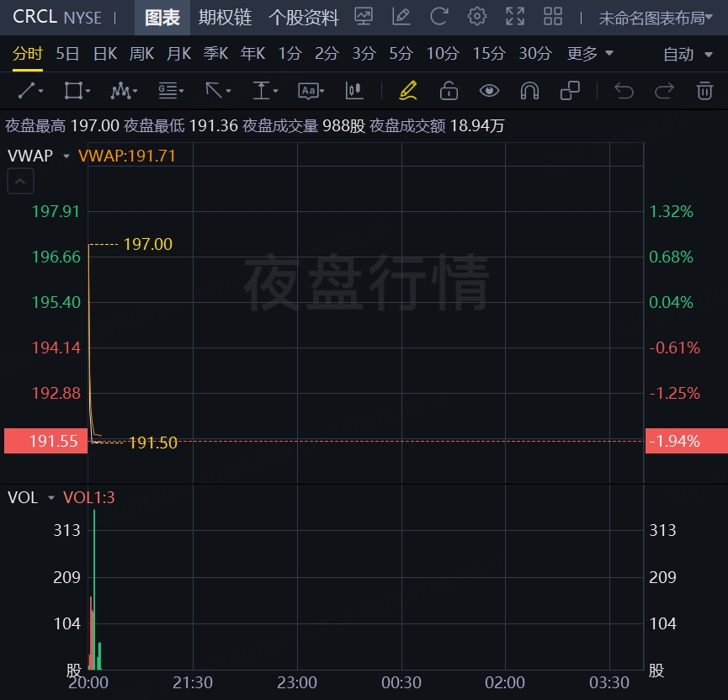Open chart settings gear icon
This screenshot has width=728, height=700.
477,17
